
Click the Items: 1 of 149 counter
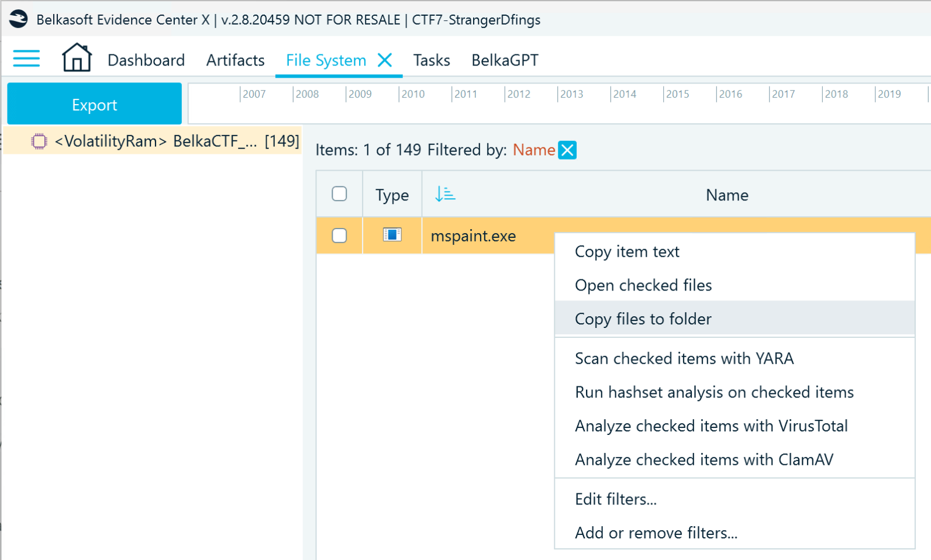[368, 150]
